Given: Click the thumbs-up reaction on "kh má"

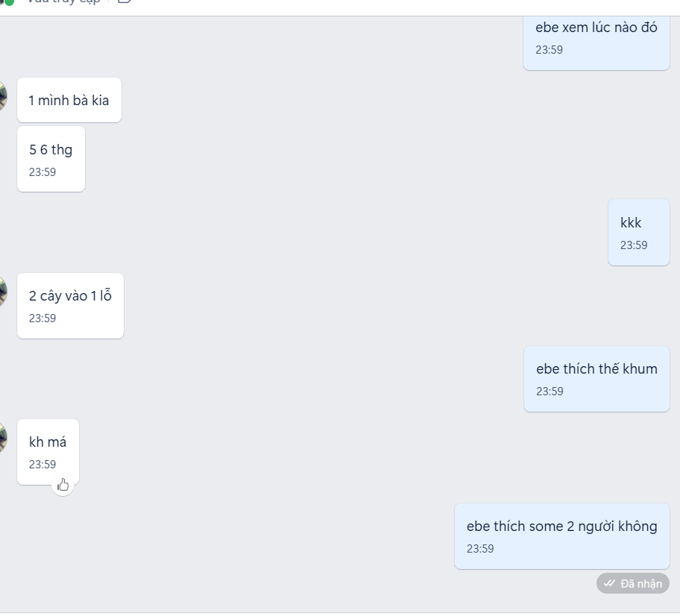Looking at the screenshot, I should pos(63,485).
